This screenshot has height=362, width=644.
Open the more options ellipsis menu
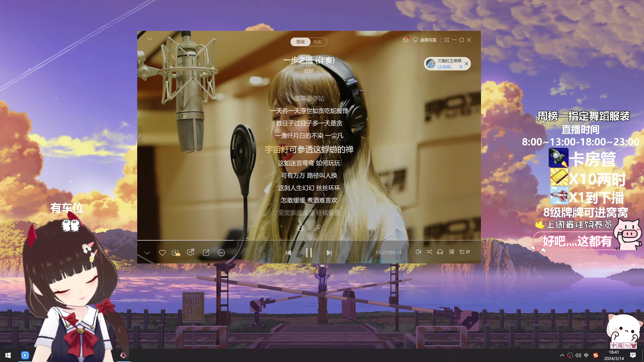tap(221, 253)
